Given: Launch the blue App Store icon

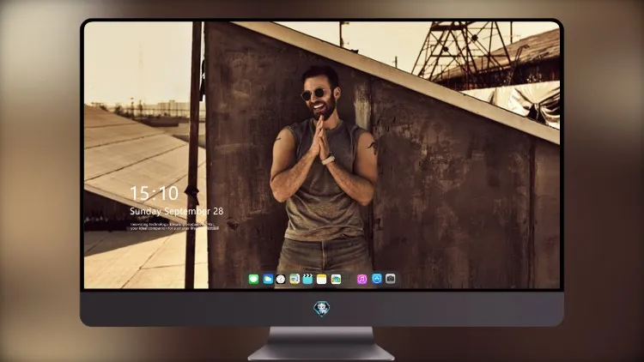Looking at the screenshot, I should [377, 279].
